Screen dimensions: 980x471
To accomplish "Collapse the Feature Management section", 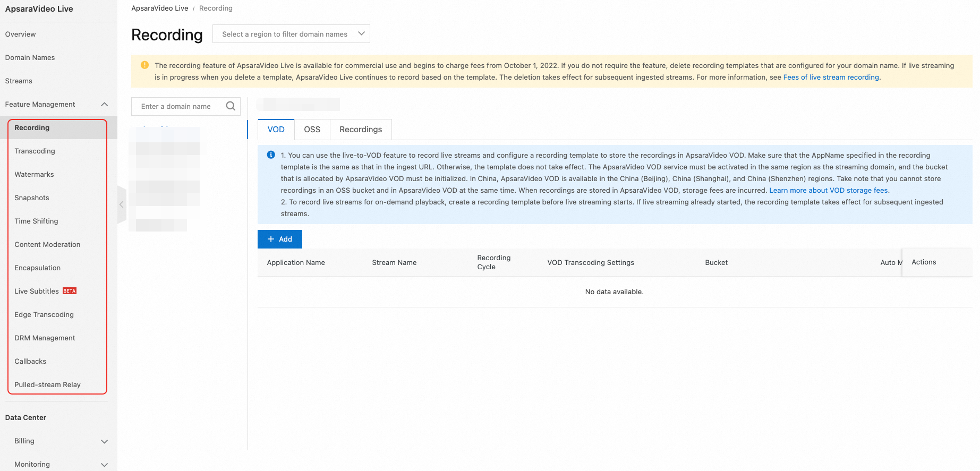I will coord(105,105).
